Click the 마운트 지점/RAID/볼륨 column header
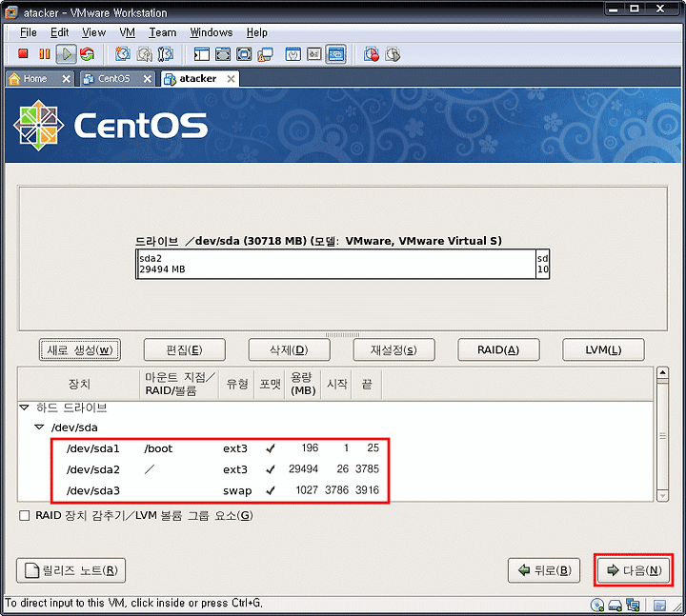This screenshot has height=616, width=686. [179, 385]
